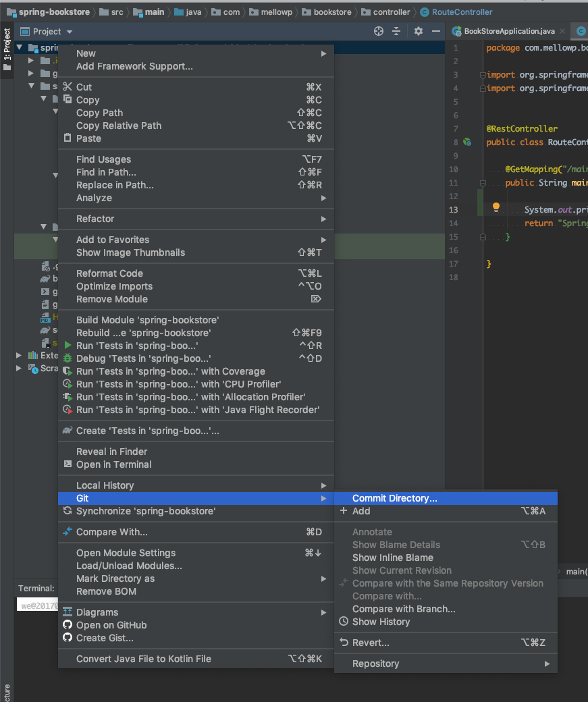Click the Collapse All icon in Project panel
The image size is (588, 702).
396,31
